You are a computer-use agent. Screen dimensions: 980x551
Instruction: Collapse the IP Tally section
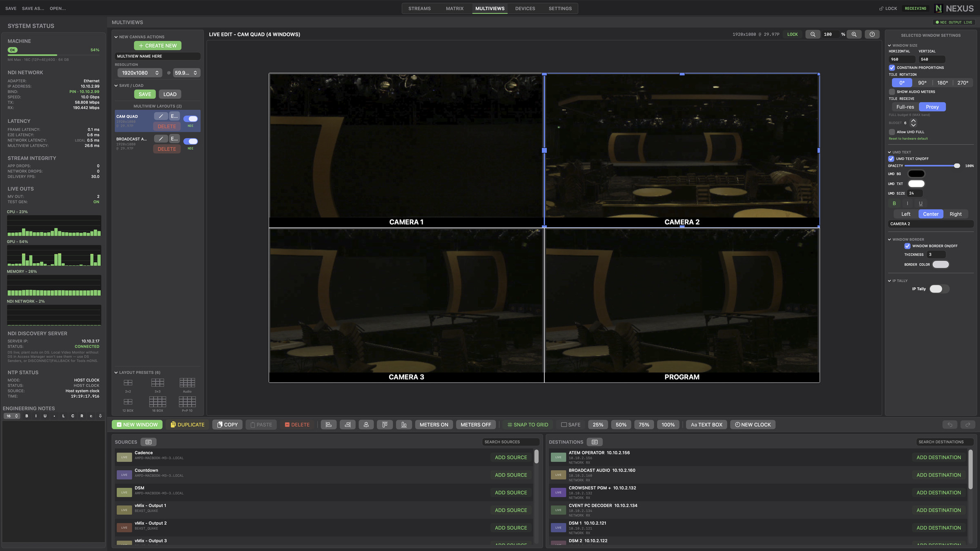point(889,281)
